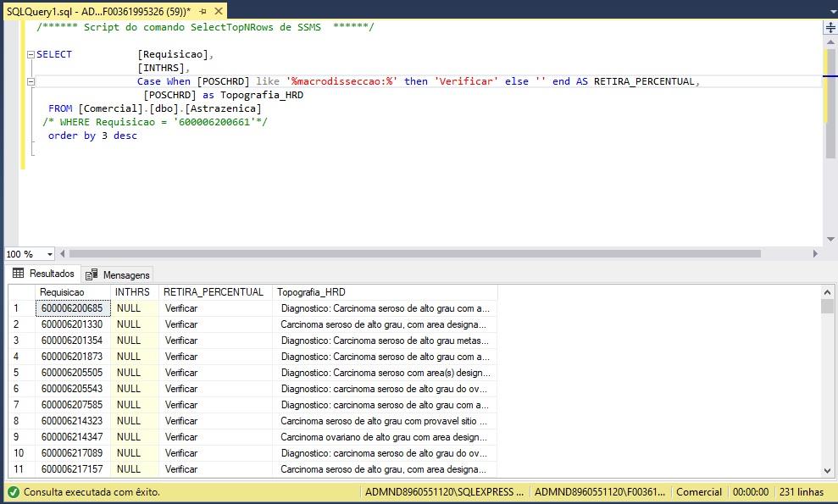838x504 pixels.
Task: Select cell 600006201873
Action: click(73, 357)
